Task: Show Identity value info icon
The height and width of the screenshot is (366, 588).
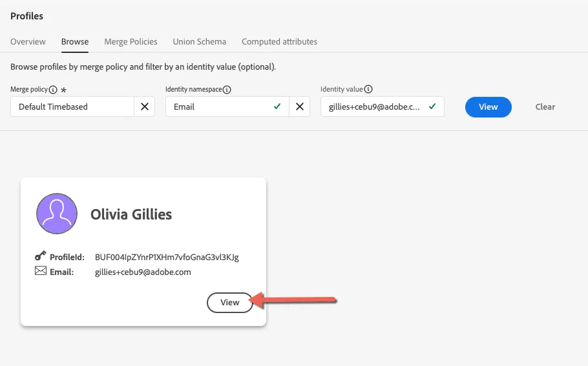Action: [x=368, y=89]
